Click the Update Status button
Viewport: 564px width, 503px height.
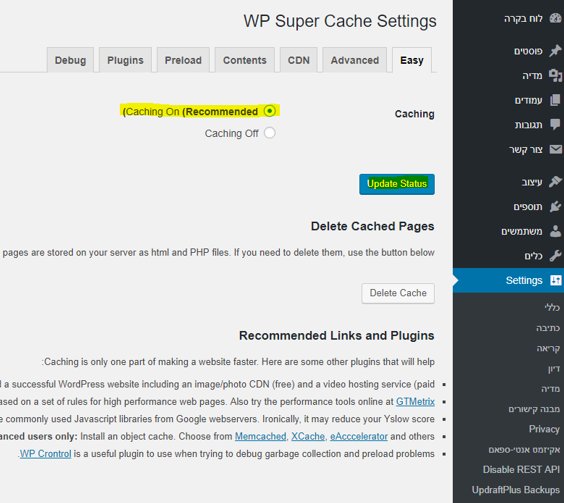(x=397, y=184)
